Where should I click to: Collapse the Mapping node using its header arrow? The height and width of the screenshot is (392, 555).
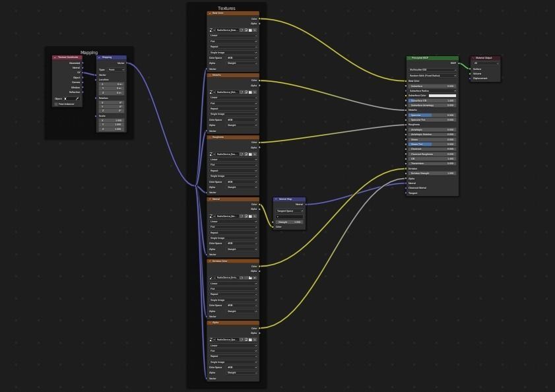pyautogui.click(x=99, y=57)
